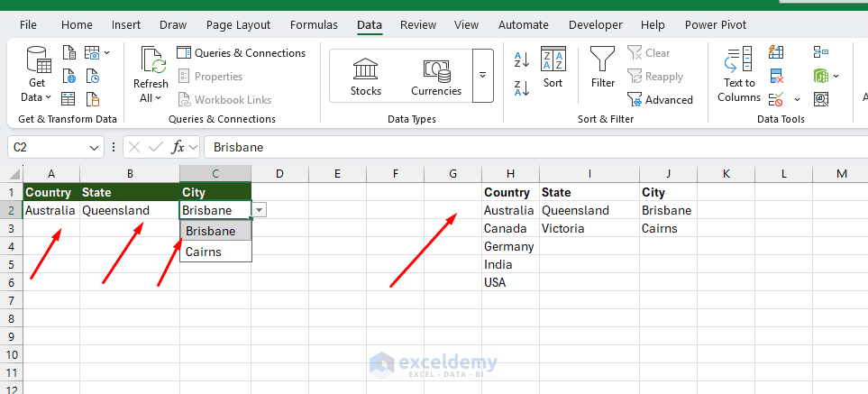Click the From Web icon
This screenshot has width=868, height=394.
point(69,76)
